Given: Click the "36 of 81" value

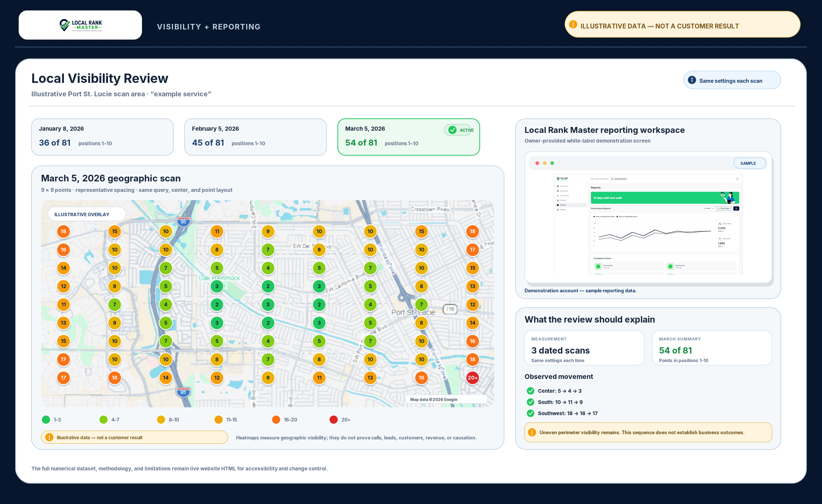Looking at the screenshot, I should click(55, 143).
